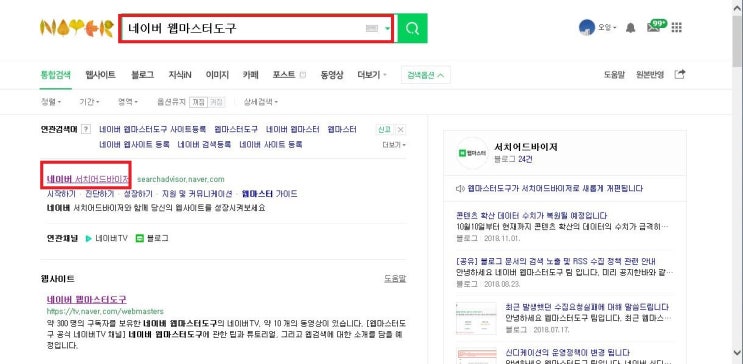The width and height of the screenshot is (743, 364).
Task: Open the 네이버 서치어드바이저 result link
Action: [88, 179]
